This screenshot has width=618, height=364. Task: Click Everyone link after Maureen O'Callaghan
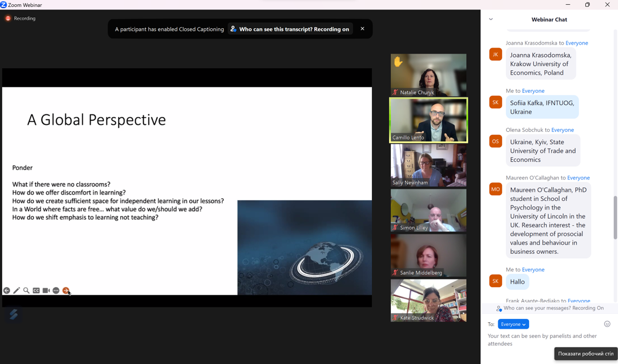pyautogui.click(x=578, y=178)
